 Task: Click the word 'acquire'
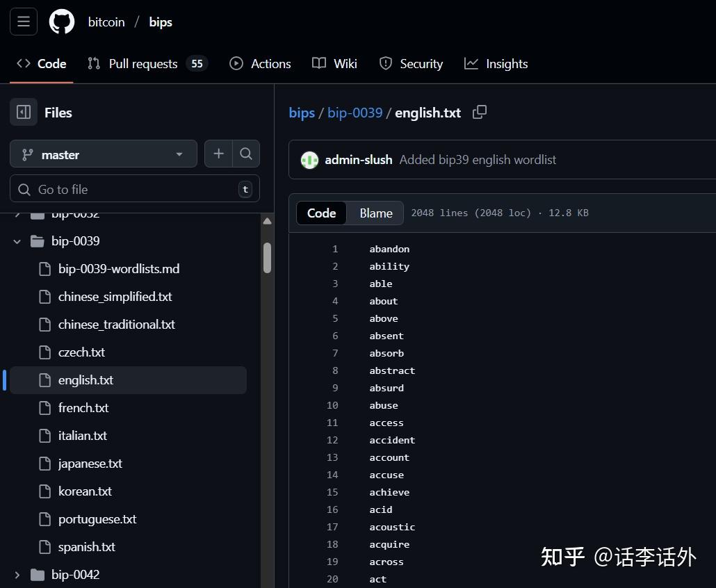pos(389,545)
